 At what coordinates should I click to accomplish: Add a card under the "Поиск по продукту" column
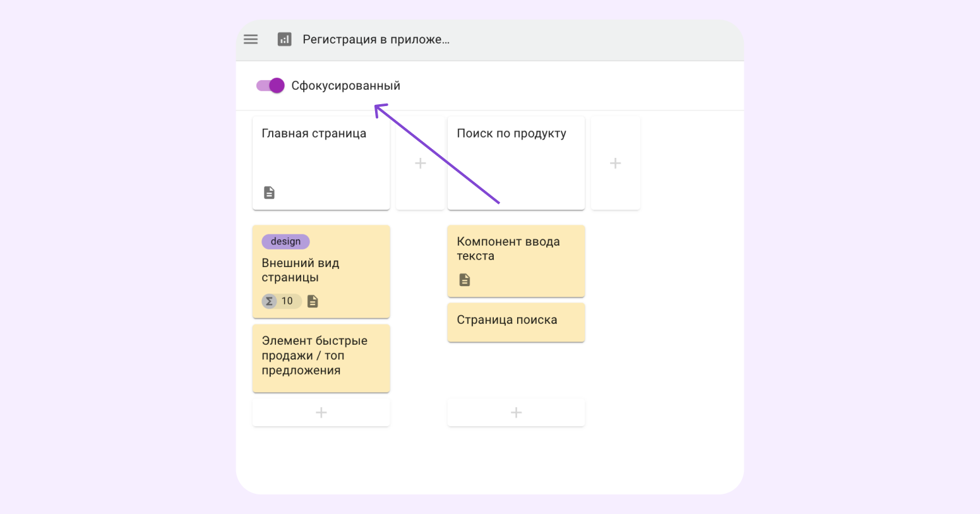point(516,412)
